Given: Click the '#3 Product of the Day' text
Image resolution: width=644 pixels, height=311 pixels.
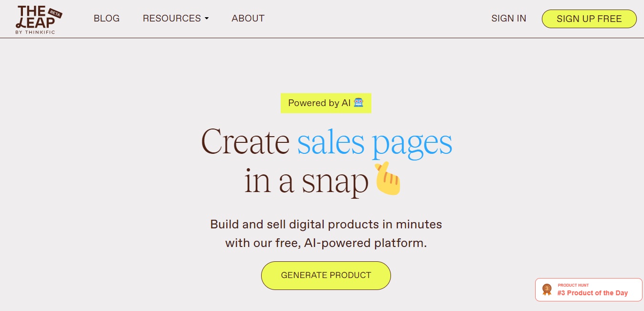Looking at the screenshot, I should coord(592,293).
